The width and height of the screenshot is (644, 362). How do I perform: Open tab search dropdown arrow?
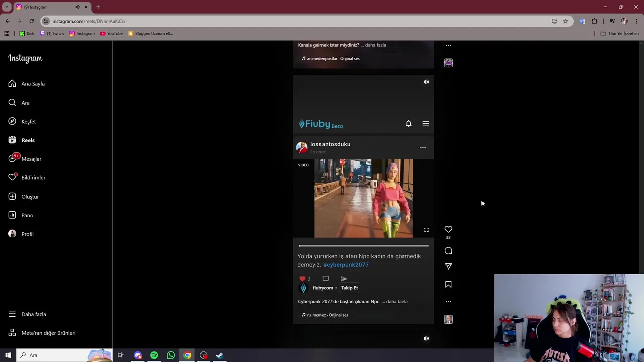point(7,7)
